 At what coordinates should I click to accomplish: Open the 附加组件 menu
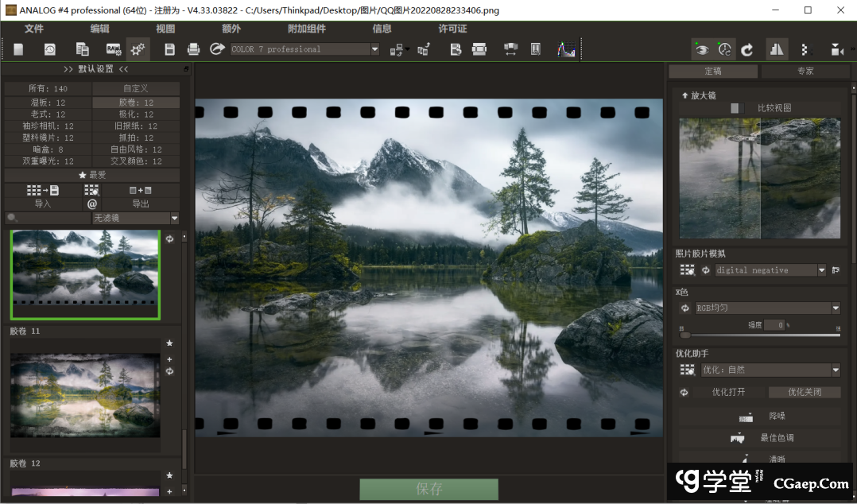[306, 29]
